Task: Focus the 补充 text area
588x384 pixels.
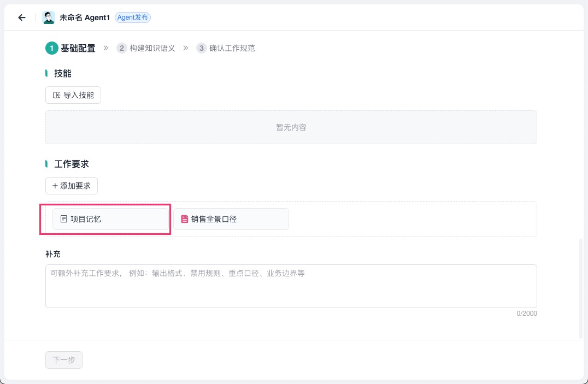Action: point(291,286)
